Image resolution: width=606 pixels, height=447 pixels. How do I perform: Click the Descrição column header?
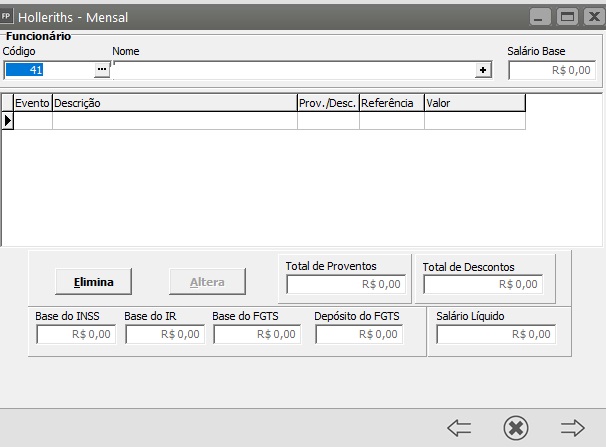pyautogui.click(x=174, y=102)
